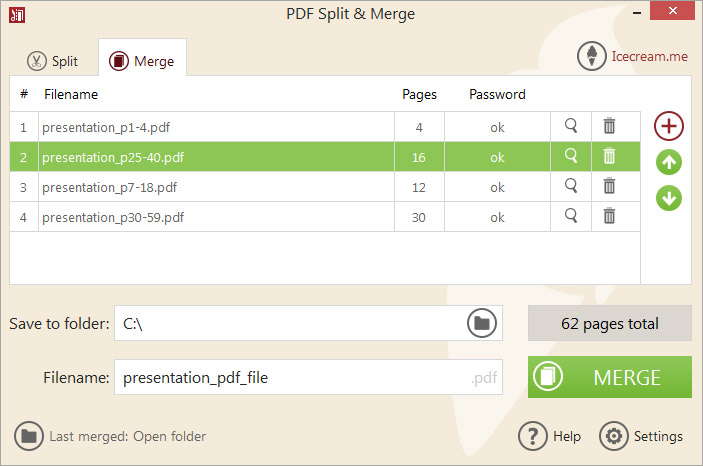Preview presentation_p1-4.pdf with magnifier icon
The height and width of the screenshot is (466, 703).
point(571,127)
